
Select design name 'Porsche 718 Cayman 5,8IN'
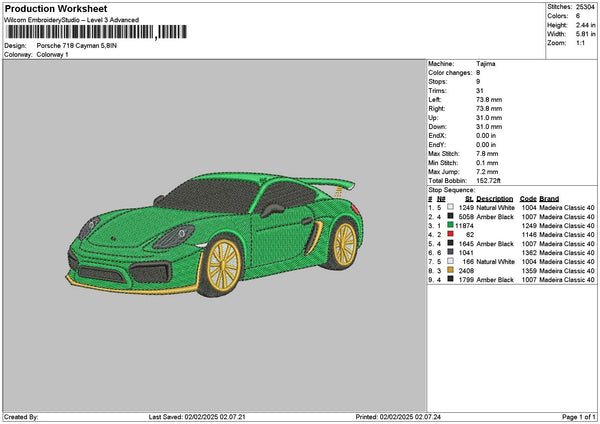pyautogui.click(x=77, y=46)
